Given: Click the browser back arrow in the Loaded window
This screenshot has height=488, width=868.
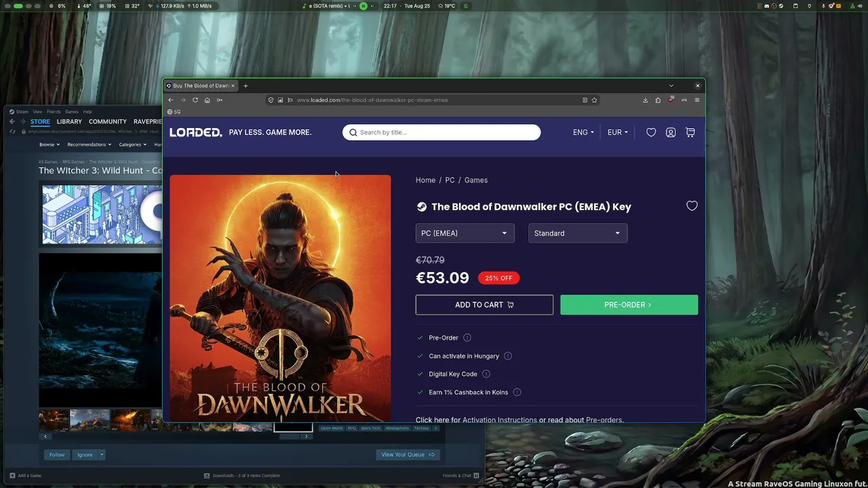Looking at the screenshot, I should (171, 100).
